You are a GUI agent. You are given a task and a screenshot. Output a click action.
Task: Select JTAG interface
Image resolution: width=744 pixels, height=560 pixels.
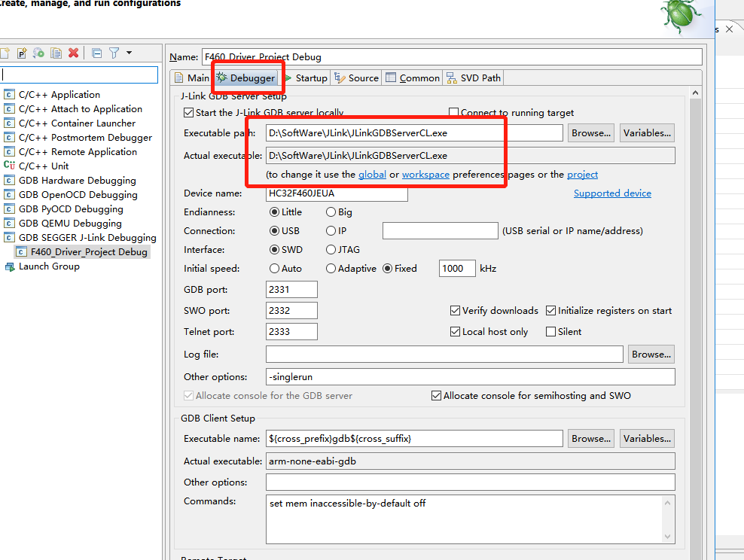(329, 249)
